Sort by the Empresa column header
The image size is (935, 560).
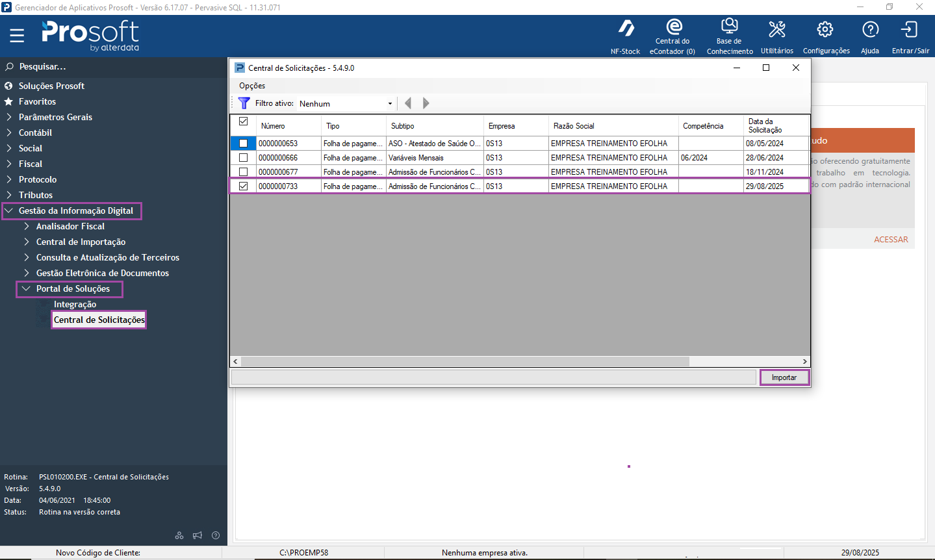(517, 125)
